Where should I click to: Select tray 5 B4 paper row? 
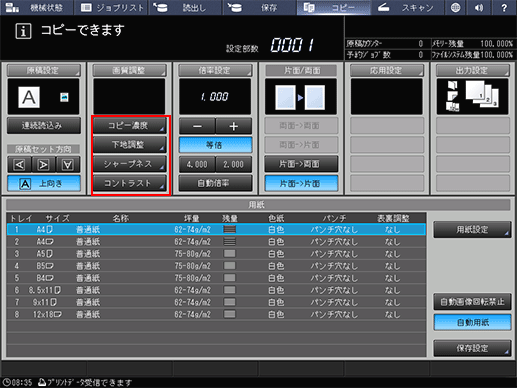pos(216,278)
